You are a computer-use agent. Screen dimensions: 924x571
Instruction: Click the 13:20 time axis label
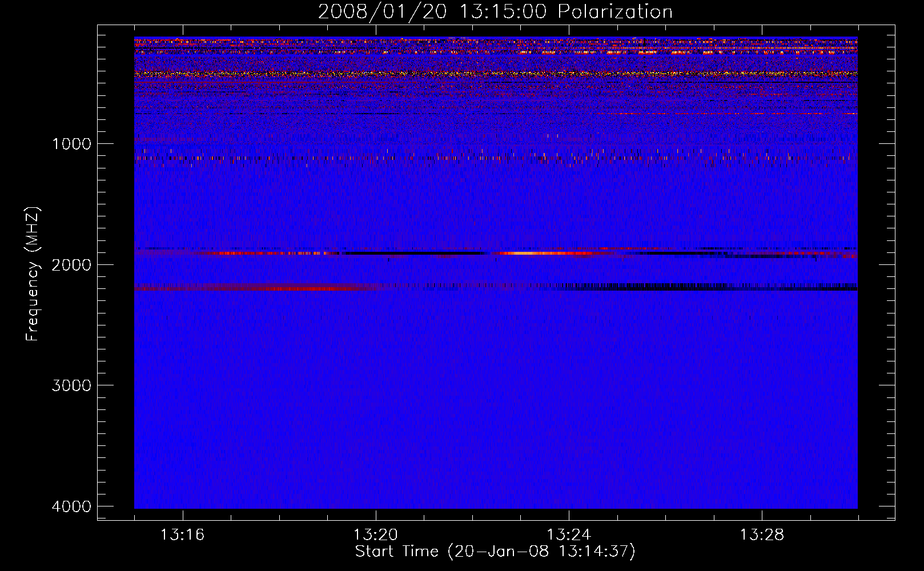(x=375, y=535)
